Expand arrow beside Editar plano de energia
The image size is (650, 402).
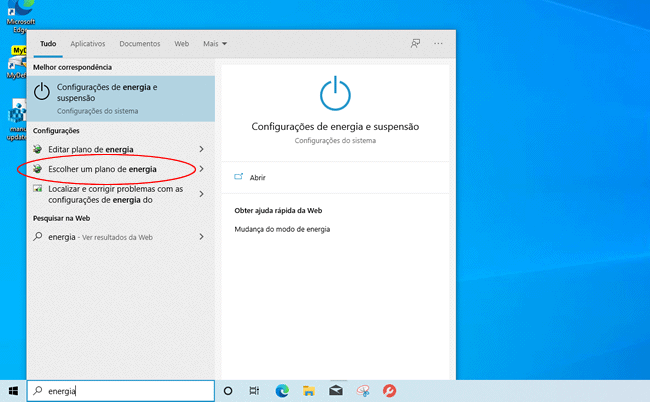pyautogui.click(x=201, y=149)
